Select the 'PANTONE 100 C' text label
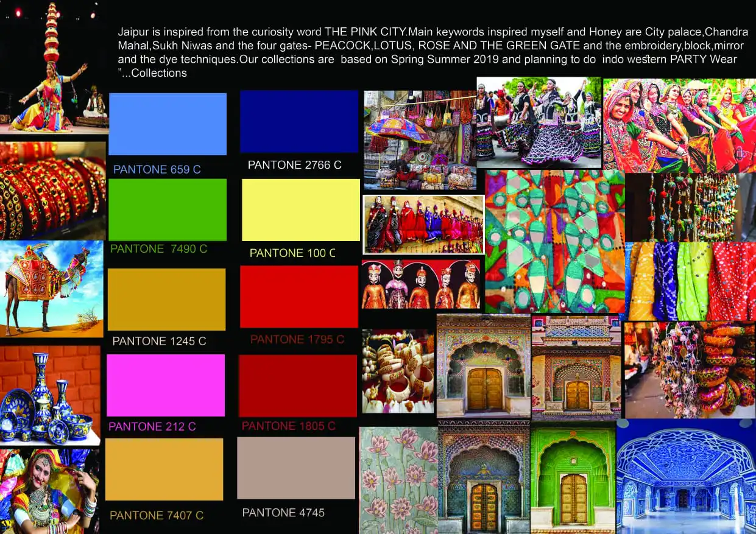The width and height of the screenshot is (756, 534). (x=292, y=253)
